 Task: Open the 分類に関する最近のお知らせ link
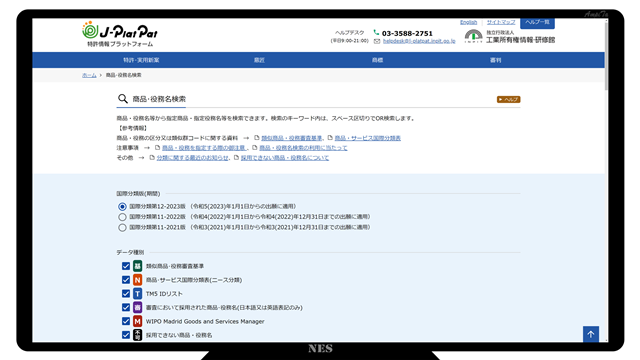tap(193, 158)
